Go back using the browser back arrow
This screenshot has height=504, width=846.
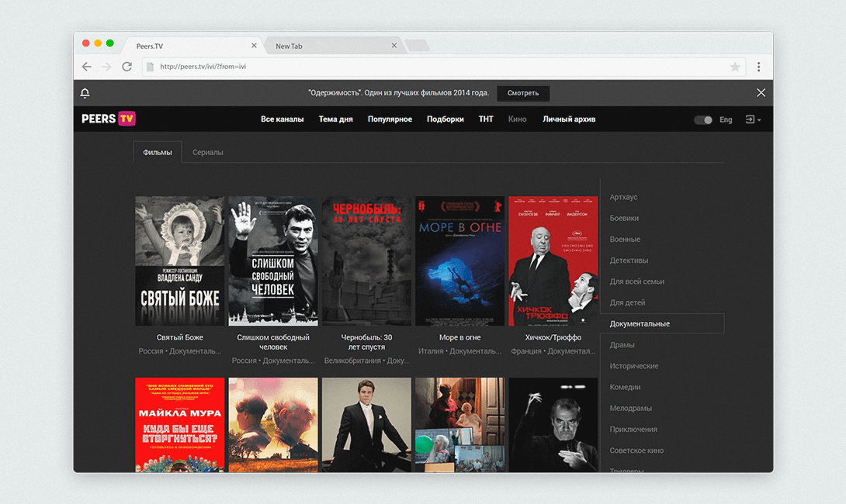(87, 67)
